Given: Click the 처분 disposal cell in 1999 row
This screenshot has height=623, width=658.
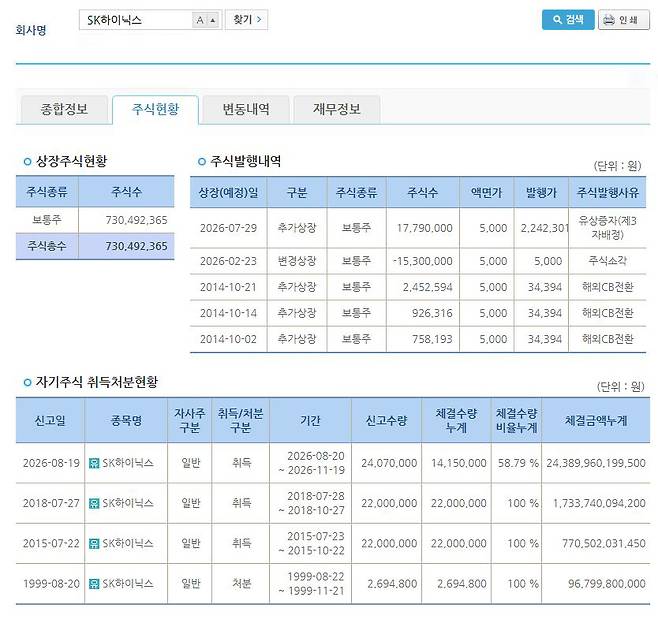Looking at the screenshot, I should 241,584.
